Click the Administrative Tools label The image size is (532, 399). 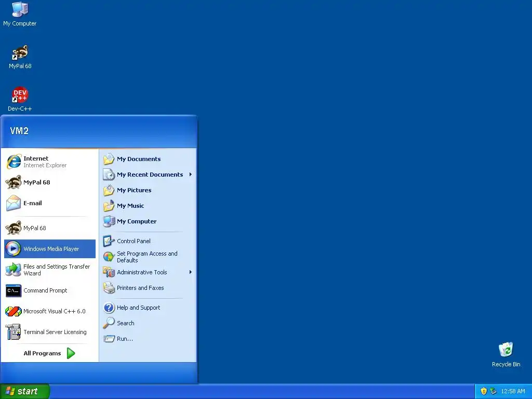142,272
